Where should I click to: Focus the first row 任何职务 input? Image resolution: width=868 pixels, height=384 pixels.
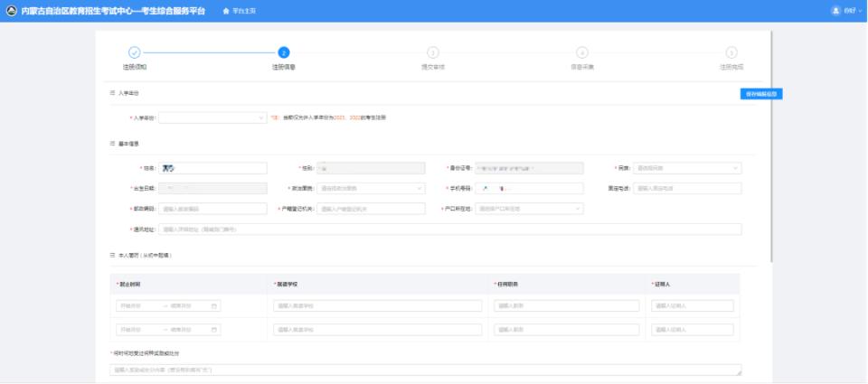click(x=567, y=306)
